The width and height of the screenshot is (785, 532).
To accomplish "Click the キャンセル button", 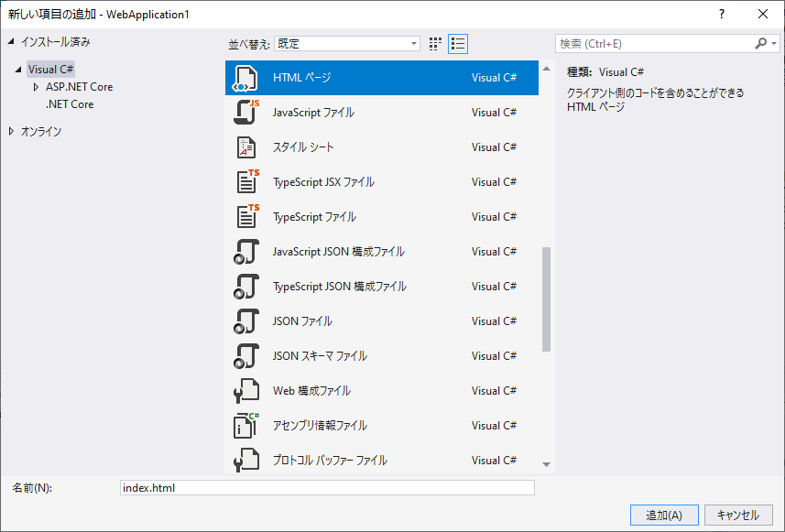I will click(x=738, y=515).
